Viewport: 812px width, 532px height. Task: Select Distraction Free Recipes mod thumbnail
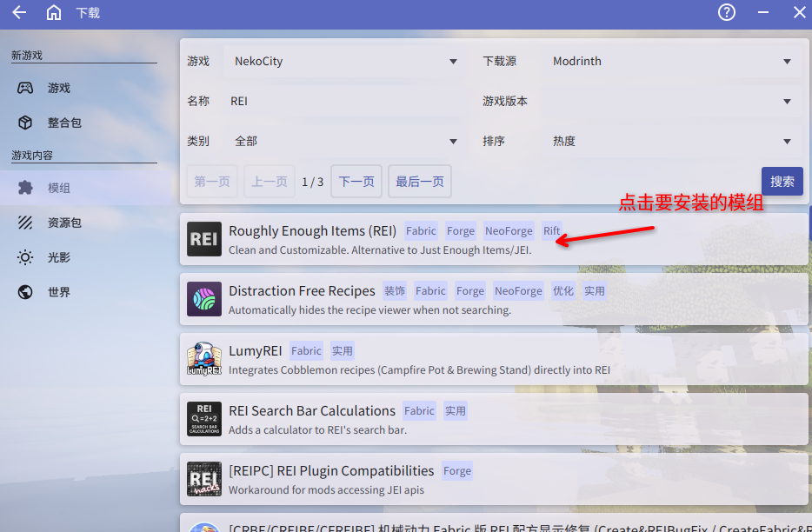click(x=204, y=299)
